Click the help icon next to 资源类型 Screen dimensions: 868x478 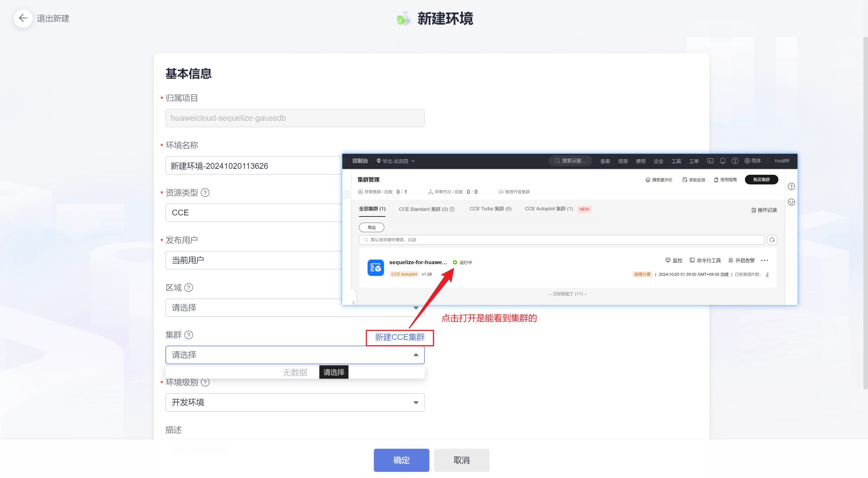(205, 193)
